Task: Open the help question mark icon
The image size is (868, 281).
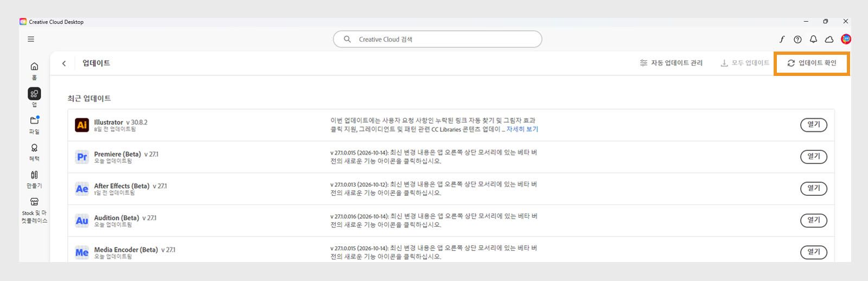Action: coord(797,39)
